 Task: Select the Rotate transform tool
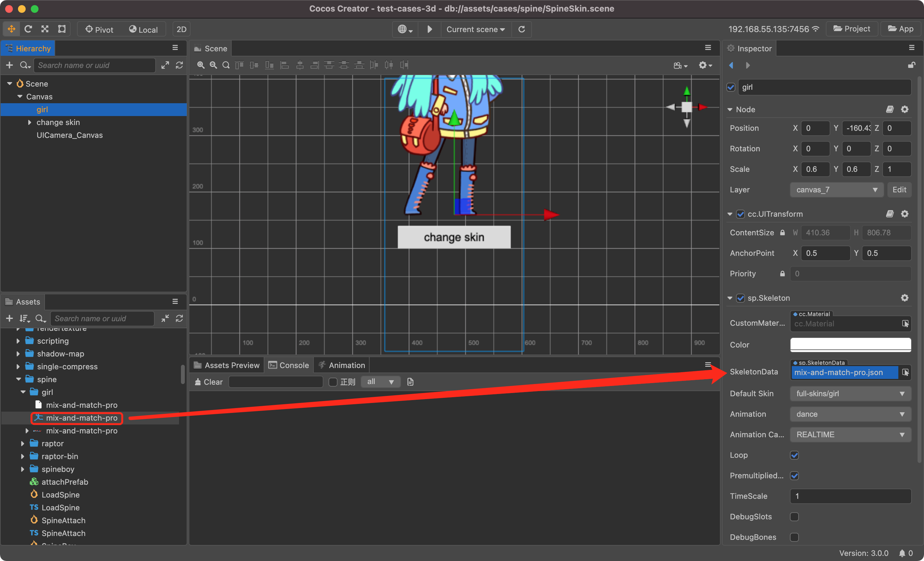28,29
